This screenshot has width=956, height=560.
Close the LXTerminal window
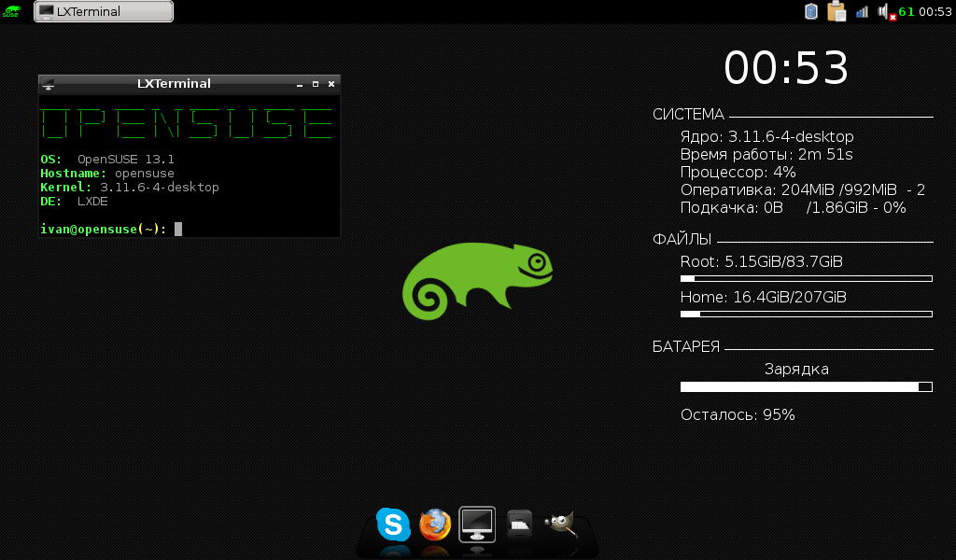point(331,84)
